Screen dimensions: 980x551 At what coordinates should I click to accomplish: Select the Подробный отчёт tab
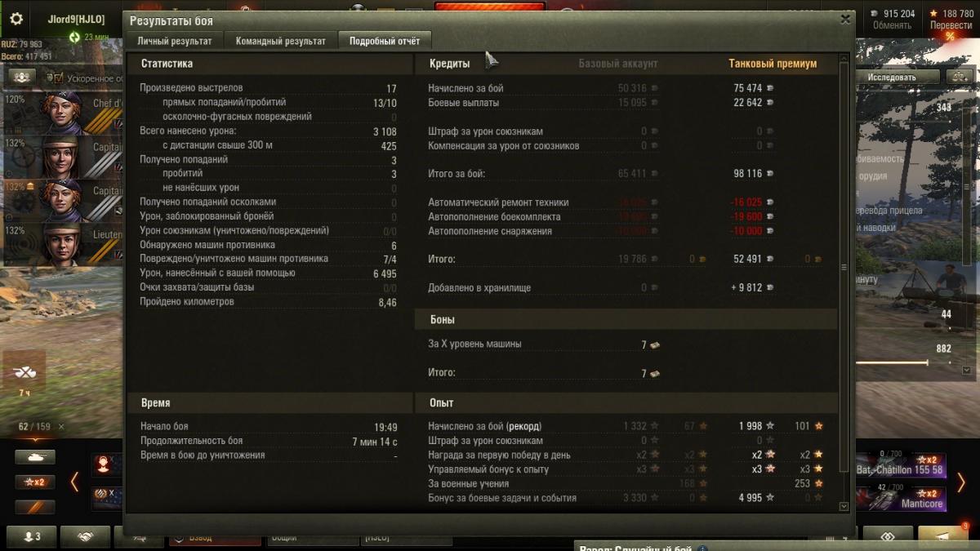point(385,41)
